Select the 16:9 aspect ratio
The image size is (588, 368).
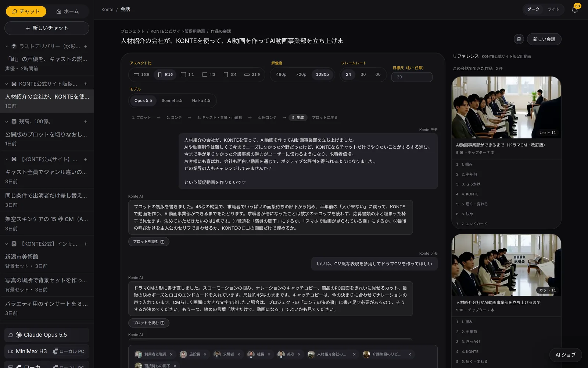[x=141, y=74]
